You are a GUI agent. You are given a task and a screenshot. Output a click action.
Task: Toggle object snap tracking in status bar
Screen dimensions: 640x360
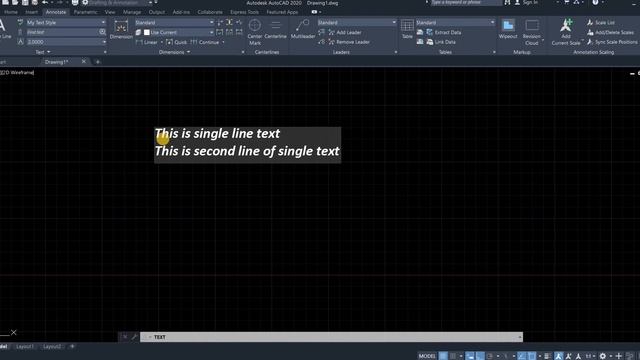522,356
